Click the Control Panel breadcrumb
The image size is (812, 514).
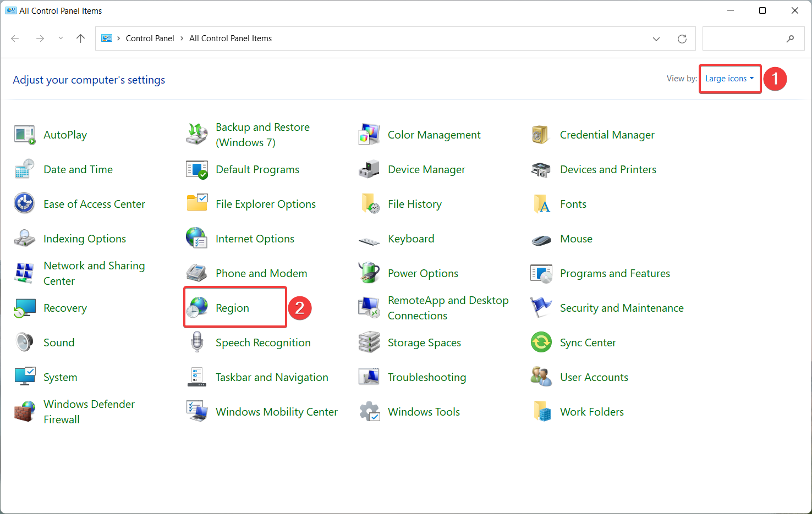pyautogui.click(x=150, y=38)
